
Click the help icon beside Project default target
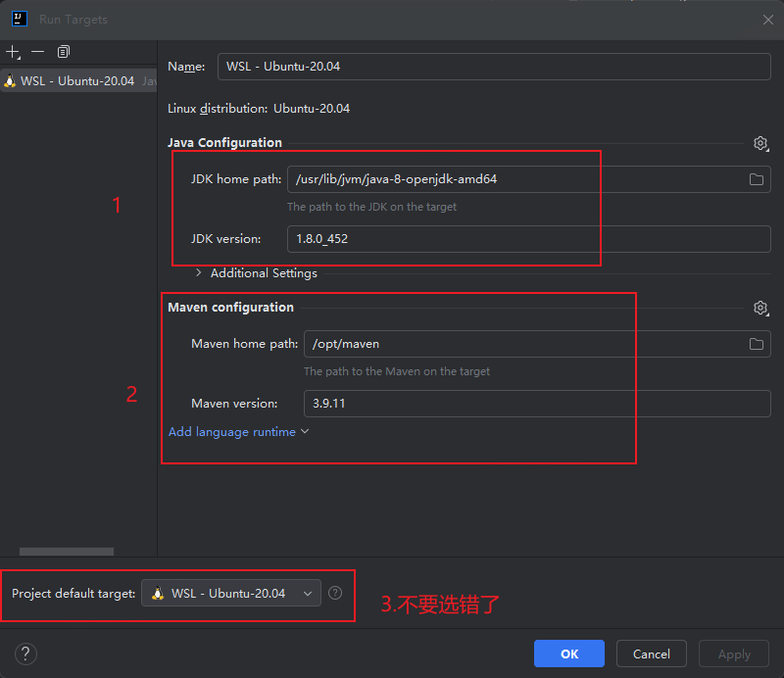tap(333, 593)
